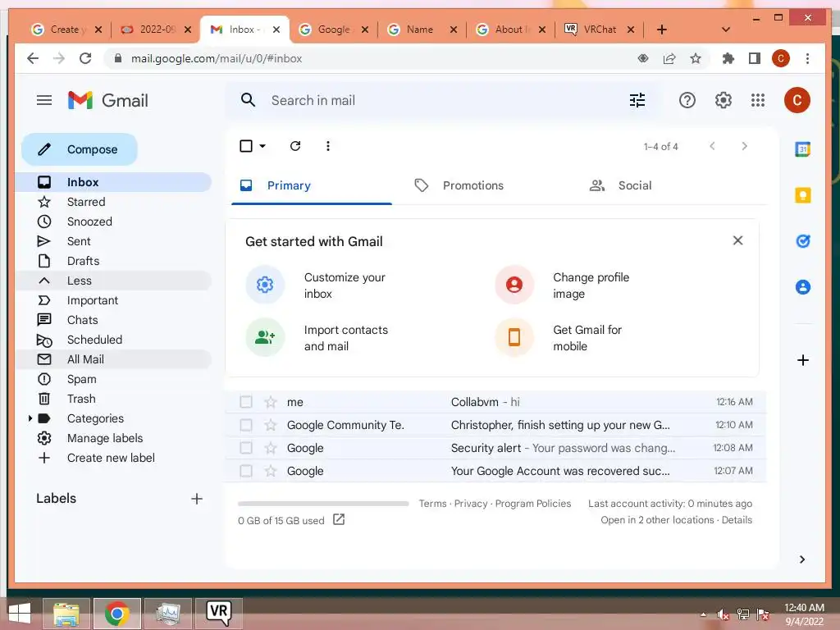Open a new Chrome tab
This screenshot has width=840, height=630.
click(x=662, y=30)
